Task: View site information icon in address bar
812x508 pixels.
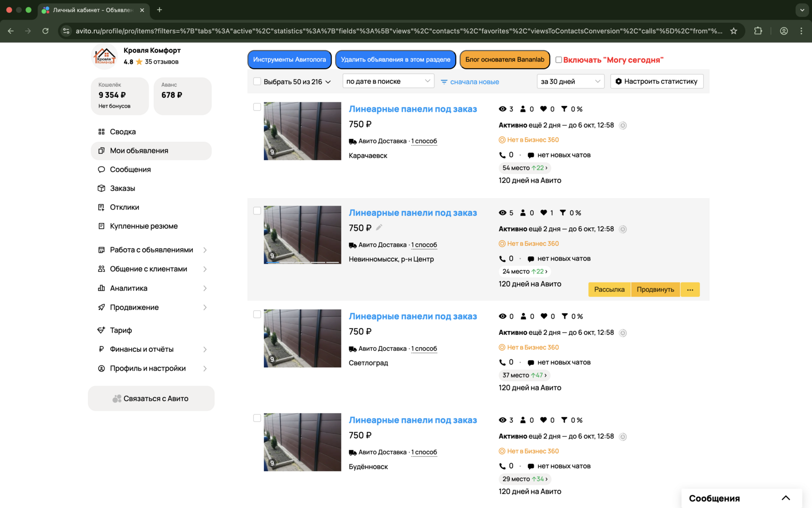Action: pyautogui.click(x=66, y=31)
